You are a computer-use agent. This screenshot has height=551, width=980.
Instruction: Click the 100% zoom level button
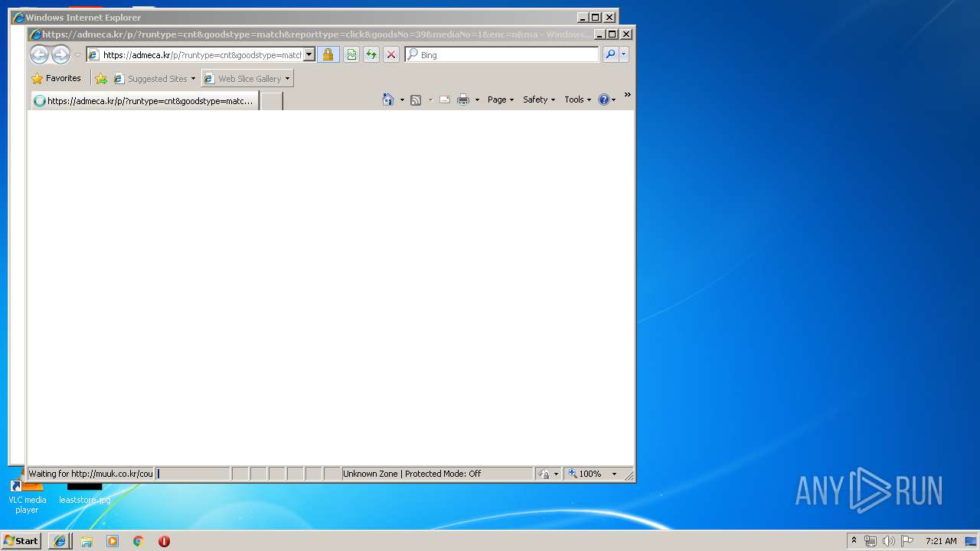point(585,474)
